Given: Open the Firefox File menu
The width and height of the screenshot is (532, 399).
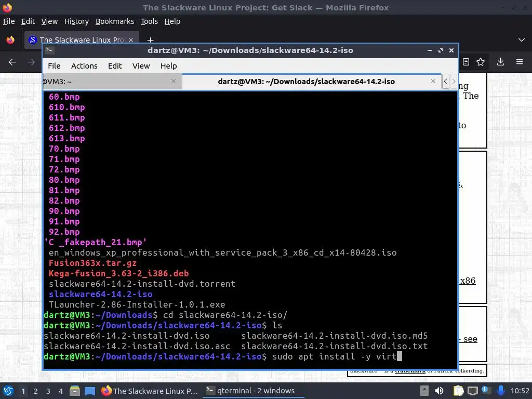Looking at the screenshot, I should 9,21.
